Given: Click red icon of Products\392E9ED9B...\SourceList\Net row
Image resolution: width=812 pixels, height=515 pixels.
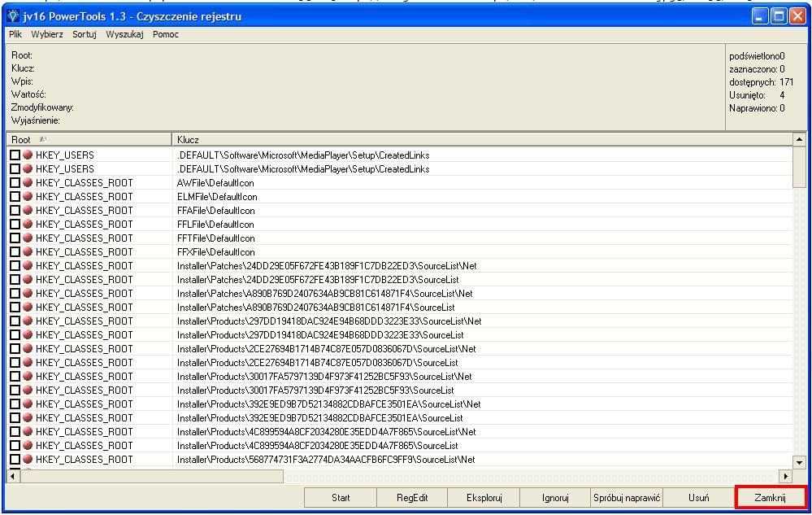Looking at the screenshot, I should point(28,404).
